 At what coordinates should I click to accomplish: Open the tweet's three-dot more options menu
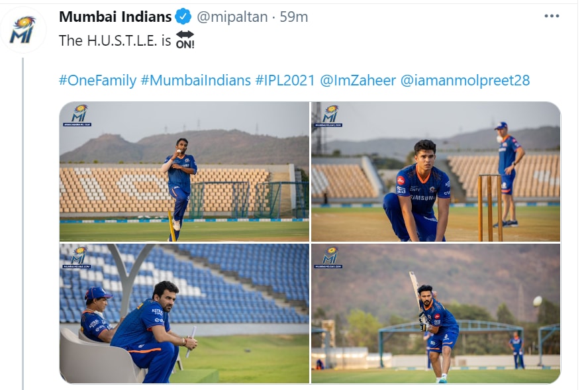(x=552, y=16)
